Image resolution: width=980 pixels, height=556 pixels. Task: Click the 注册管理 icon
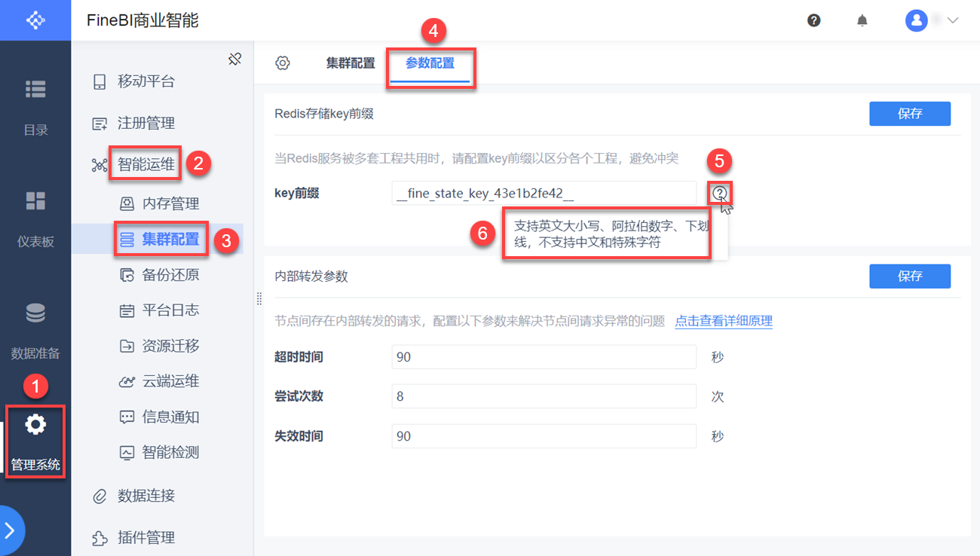(x=100, y=124)
